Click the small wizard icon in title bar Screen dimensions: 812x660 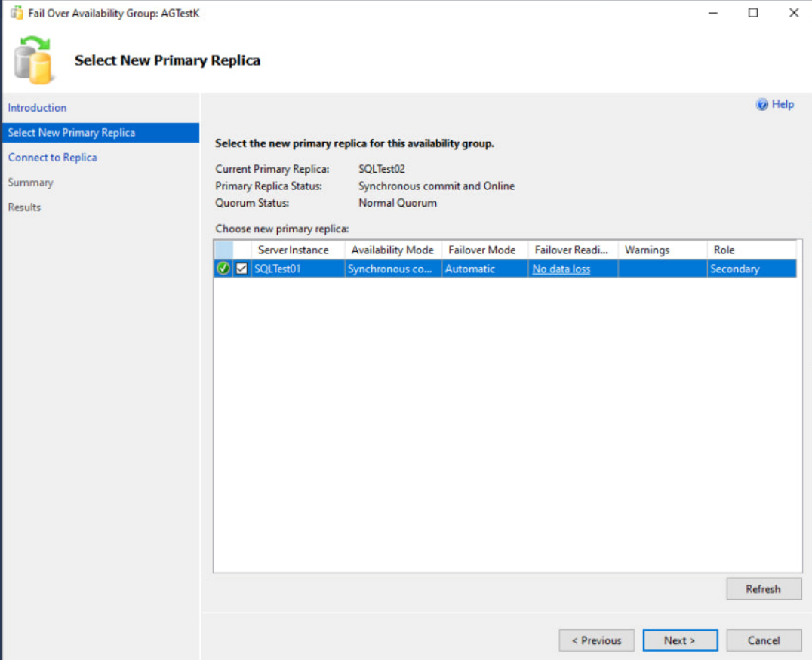[16, 14]
